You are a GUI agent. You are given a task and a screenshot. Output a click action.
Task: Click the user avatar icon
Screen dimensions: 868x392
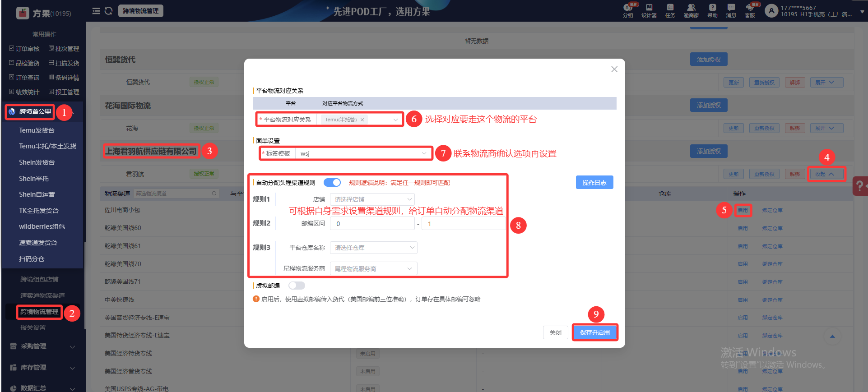771,11
